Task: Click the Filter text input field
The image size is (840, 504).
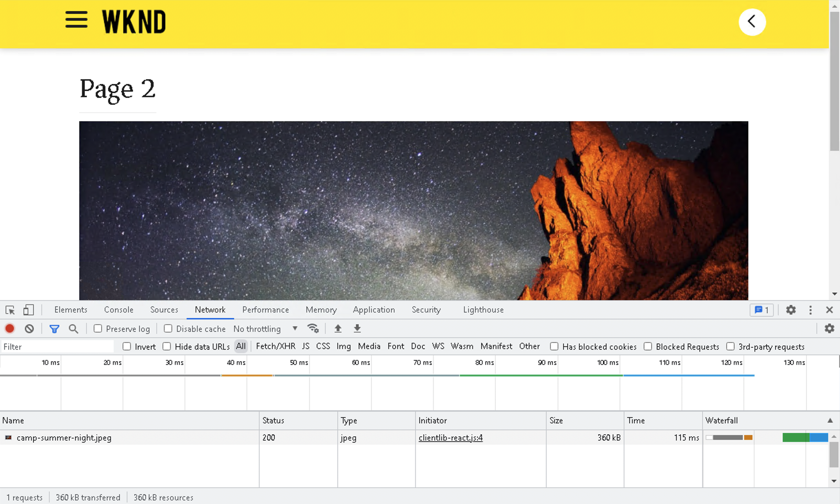Action: pos(57,346)
